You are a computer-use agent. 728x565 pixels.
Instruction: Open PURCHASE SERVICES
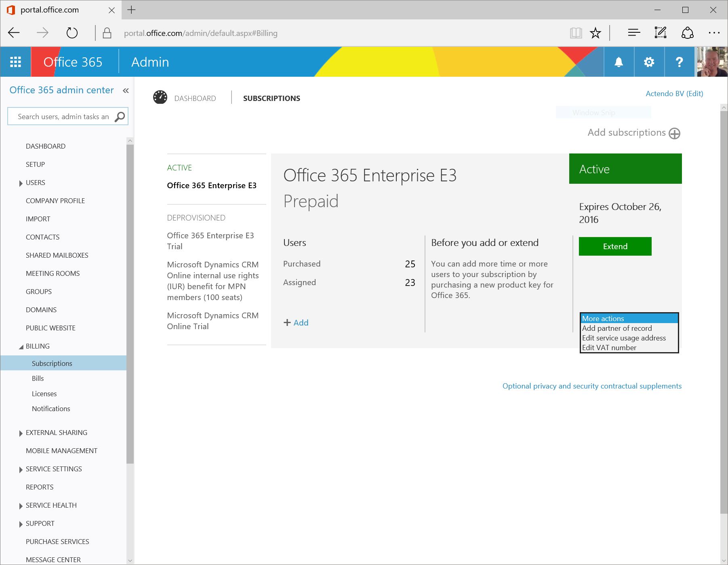[x=57, y=542]
